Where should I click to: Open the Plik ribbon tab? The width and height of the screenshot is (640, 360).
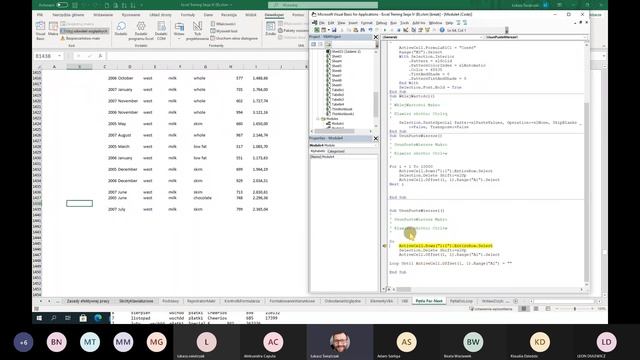[40, 15]
